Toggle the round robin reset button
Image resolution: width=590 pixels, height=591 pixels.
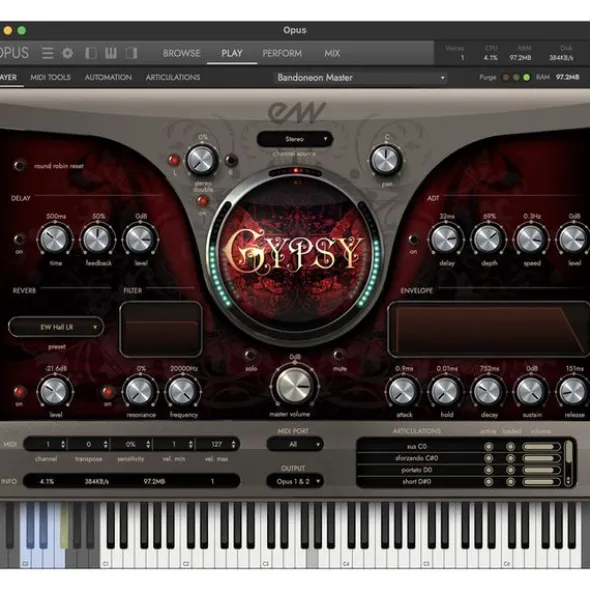pyautogui.click(x=19, y=165)
